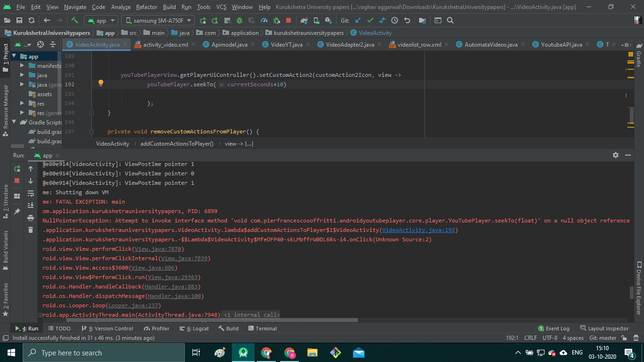Open the samsung SM-A750F device dropdown
Viewport: 644px width, 362px height.
pos(158,20)
